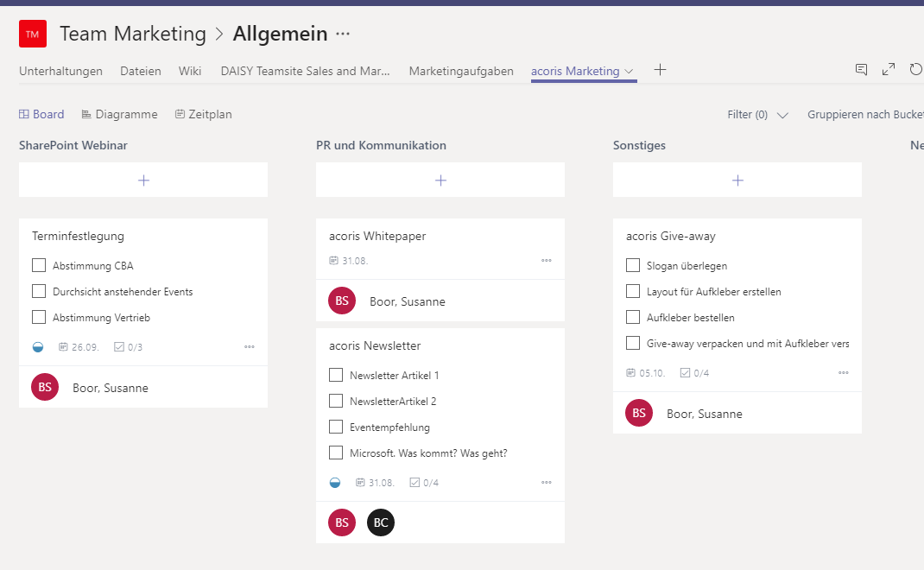Click due date 05.10. on acoris Give-away
Viewport: 924px width, 570px height.
point(645,373)
